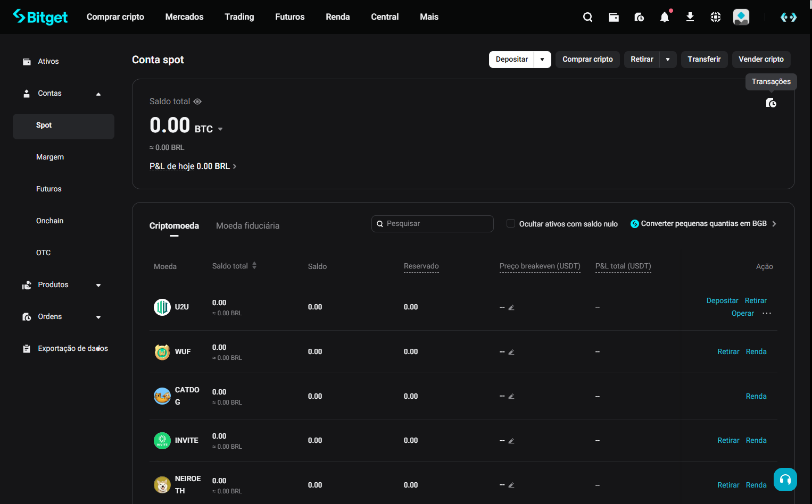Edit U2U breakeven price pencil icon
This screenshot has height=504, width=812.
(x=511, y=307)
